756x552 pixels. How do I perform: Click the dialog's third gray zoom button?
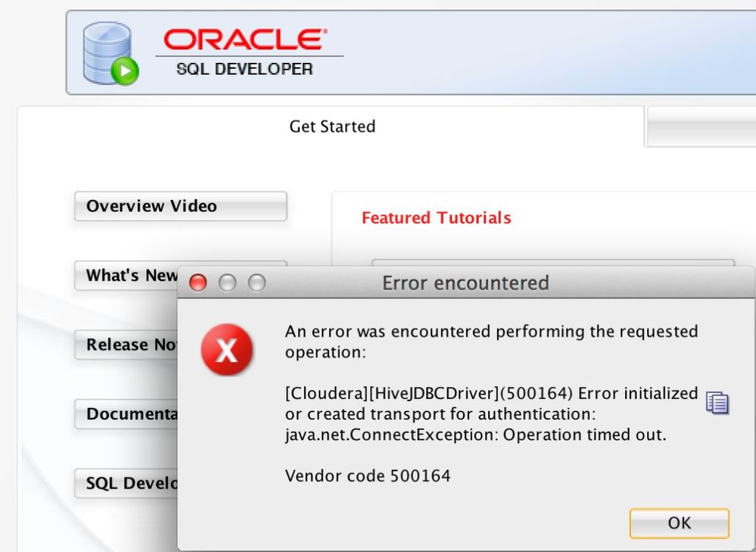257,283
